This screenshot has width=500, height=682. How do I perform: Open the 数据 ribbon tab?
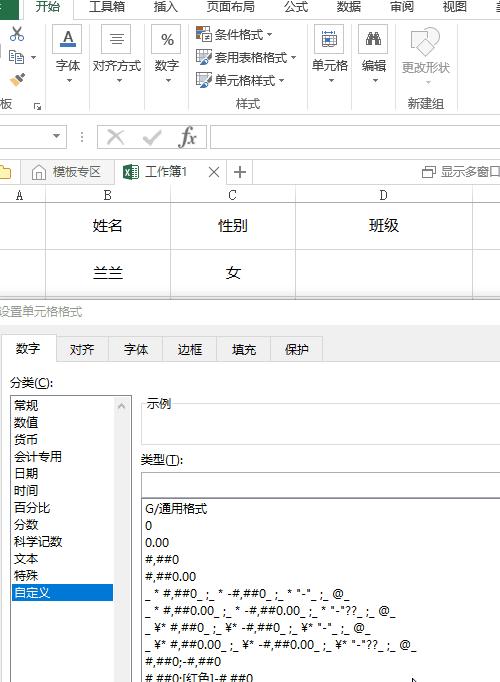(349, 7)
